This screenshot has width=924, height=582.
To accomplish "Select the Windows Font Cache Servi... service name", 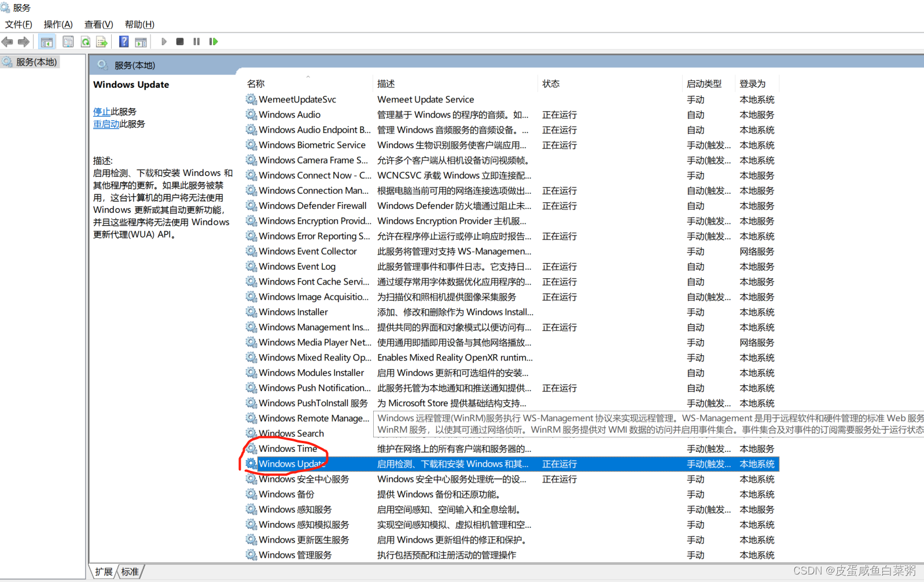I will 314,282.
